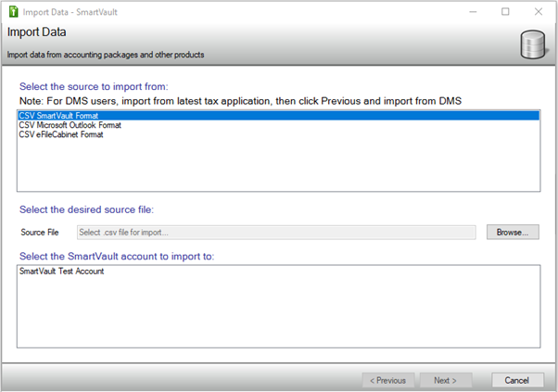
Task: Click the Source File path field
Action: click(275, 232)
